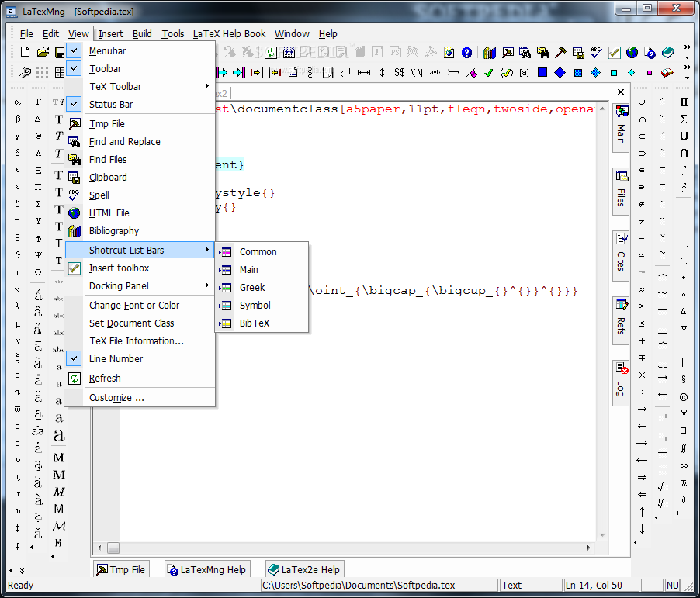Expand top toolbar overflow chevron
This screenshot has width=700, height=598.
coord(688,47)
